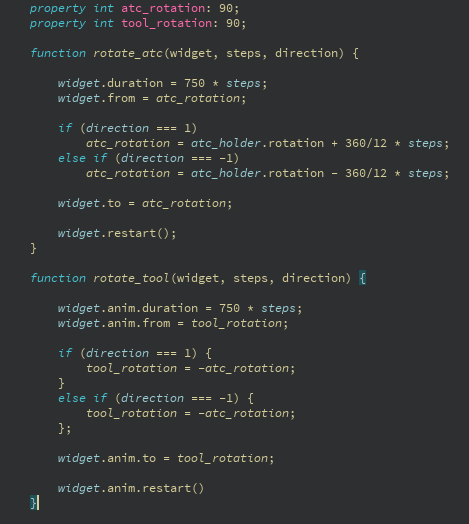Click the widget.anim.duration assignment line
The width and height of the screenshot is (469, 524).
(180, 308)
